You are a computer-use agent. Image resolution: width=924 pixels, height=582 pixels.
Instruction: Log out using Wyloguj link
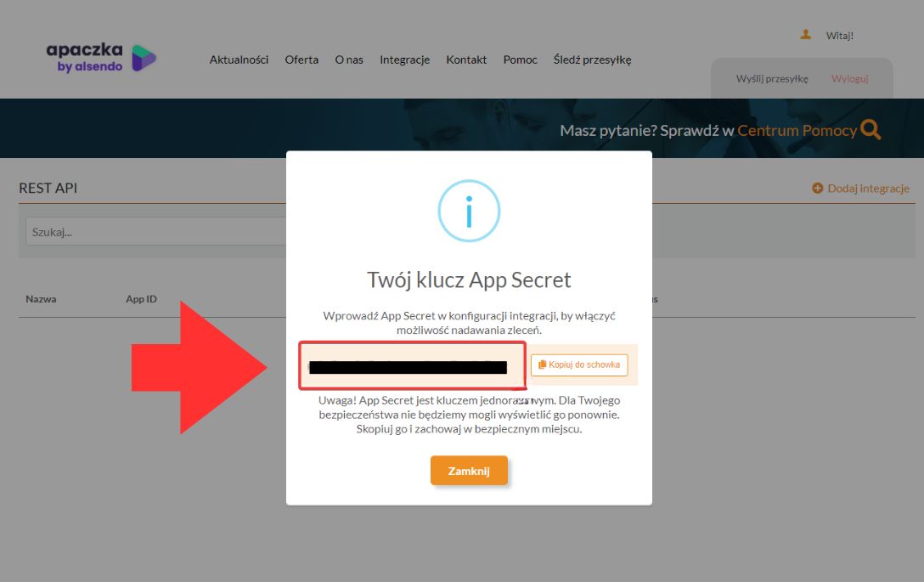point(850,78)
